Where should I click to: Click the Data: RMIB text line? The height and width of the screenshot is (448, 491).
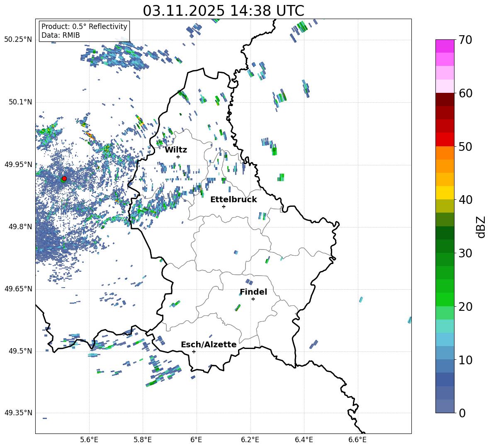point(61,35)
